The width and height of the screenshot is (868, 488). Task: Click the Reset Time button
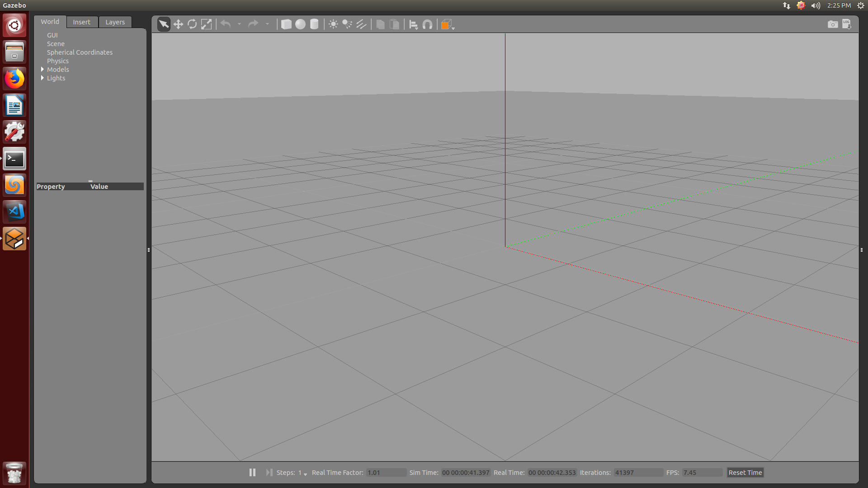pyautogui.click(x=745, y=473)
